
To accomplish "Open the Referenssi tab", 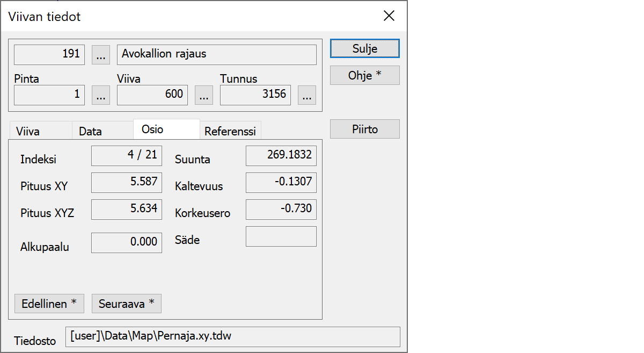I will coord(230,131).
